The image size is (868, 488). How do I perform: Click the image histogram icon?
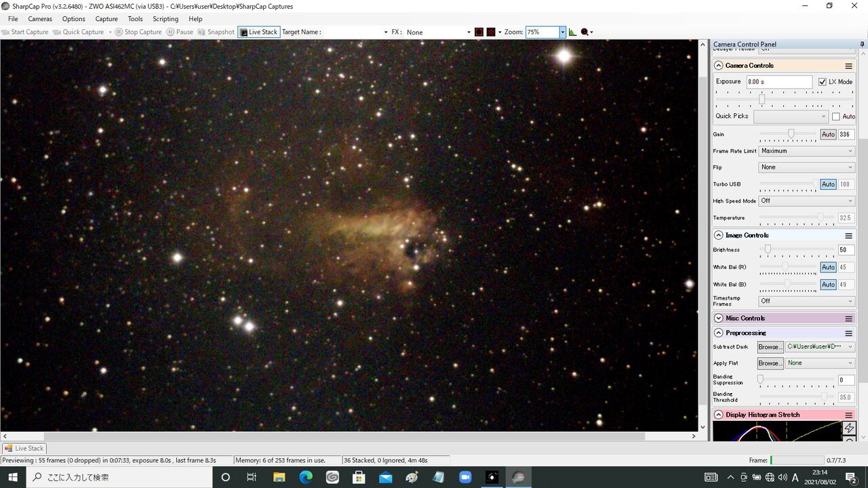572,32
